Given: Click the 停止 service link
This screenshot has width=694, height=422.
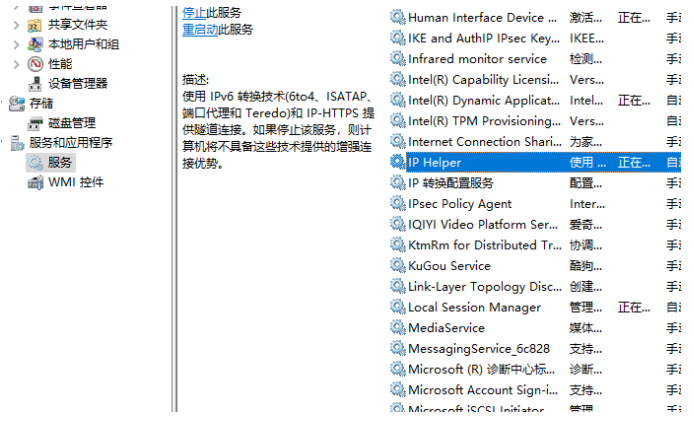Looking at the screenshot, I should pyautogui.click(x=194, y=13).
